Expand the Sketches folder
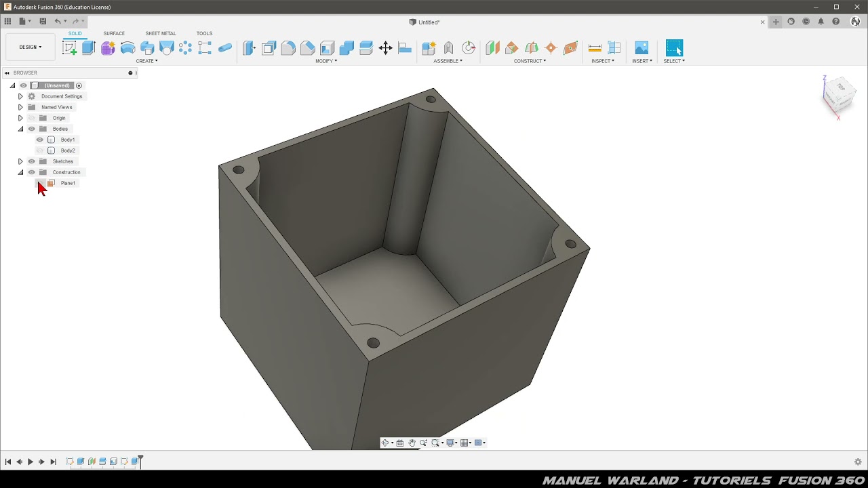 (20, 161)
